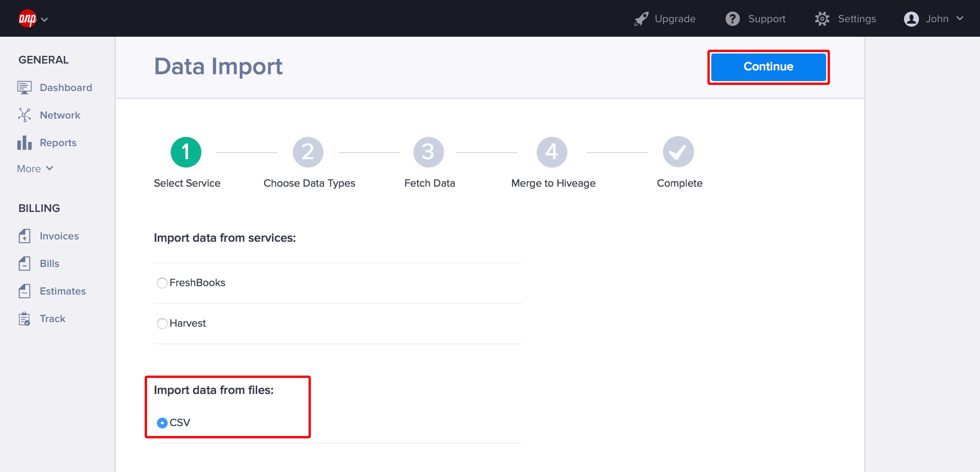Click the Upgrade rocket icon
The image size is (980, 472).
pyautogui.click(x=641, y=18)
